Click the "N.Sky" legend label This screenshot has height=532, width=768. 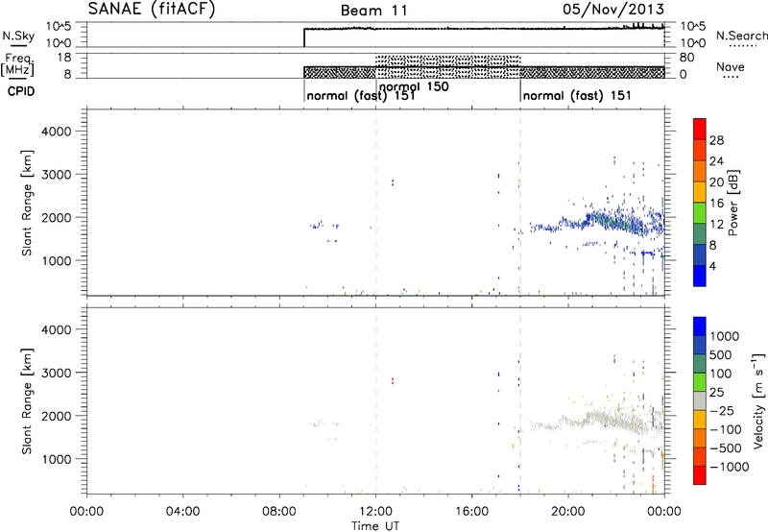click(x=18, y=36)
